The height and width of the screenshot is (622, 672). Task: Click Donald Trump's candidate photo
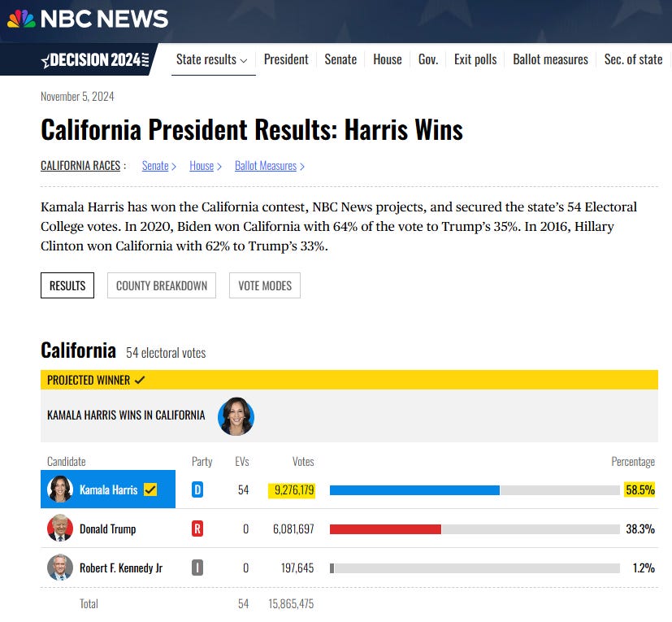60,528
